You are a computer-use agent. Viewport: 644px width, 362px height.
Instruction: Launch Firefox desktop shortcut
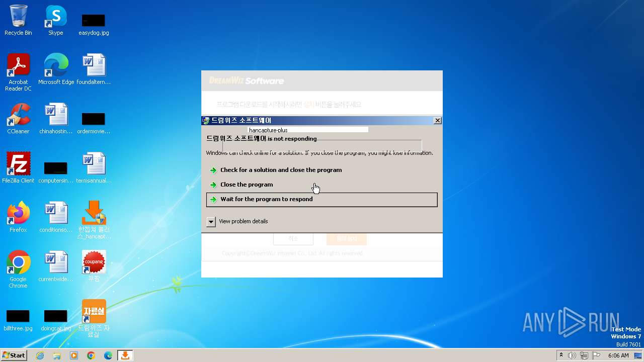click(x=18, y=217)
